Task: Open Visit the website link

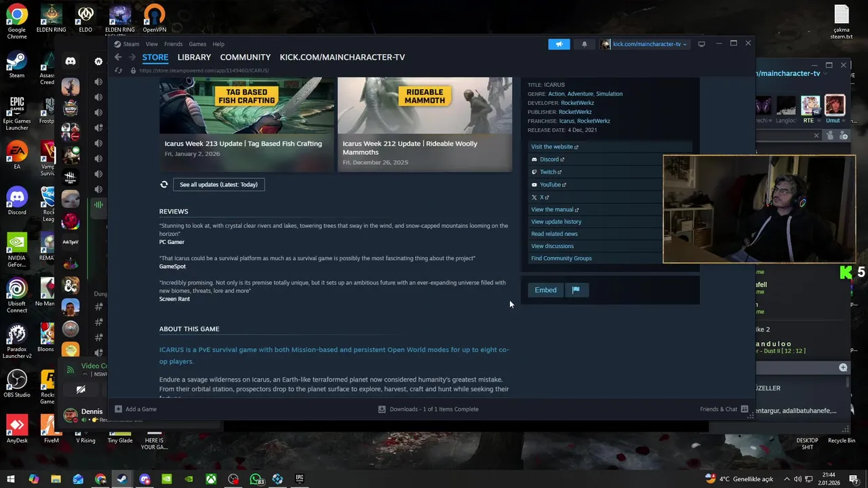Action: coord(555,146)
